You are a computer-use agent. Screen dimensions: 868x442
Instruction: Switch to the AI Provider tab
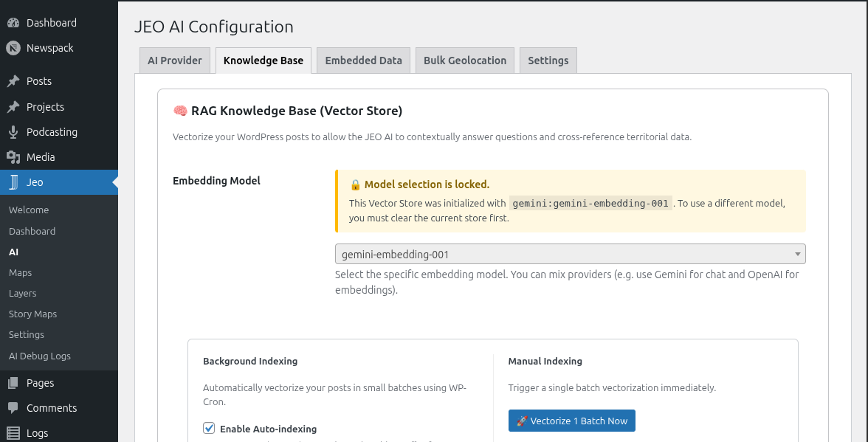pyautogui.click(x=175, y=61)
